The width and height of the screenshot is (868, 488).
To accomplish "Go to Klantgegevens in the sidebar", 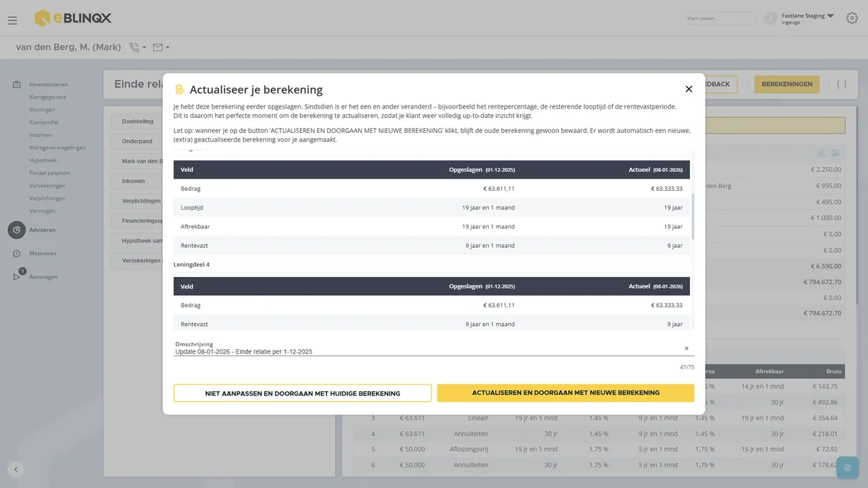I will pos(48,97).
